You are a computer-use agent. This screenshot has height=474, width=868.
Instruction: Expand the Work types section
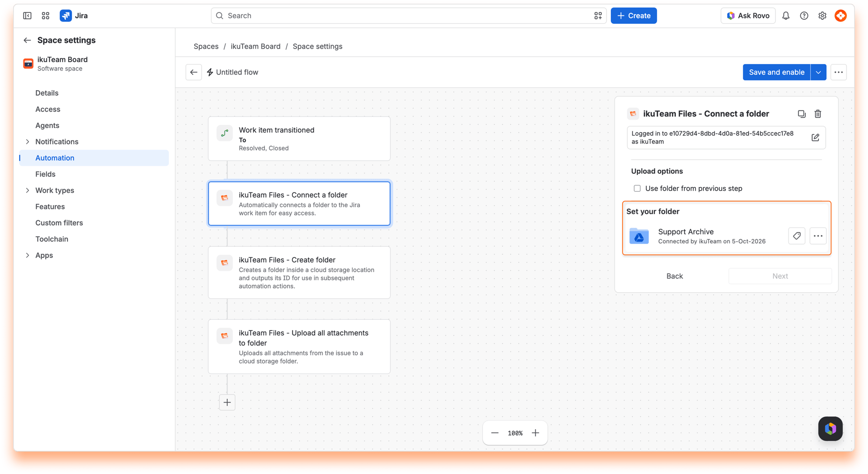(x=28, y=190)
